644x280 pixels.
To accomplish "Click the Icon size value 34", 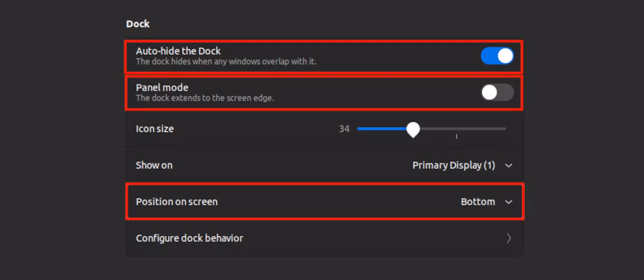I will [344, 129].
